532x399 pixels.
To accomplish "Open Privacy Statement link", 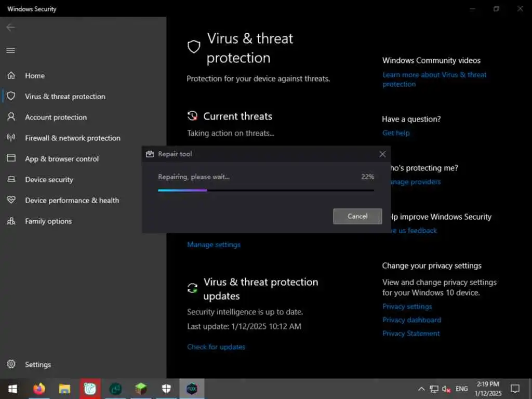I will (x=411, y=334).
